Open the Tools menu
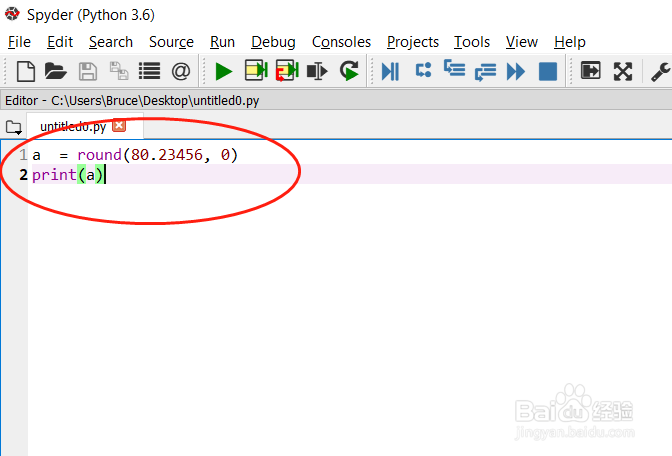This screenshot has width=672, height=456. point(472,42)
